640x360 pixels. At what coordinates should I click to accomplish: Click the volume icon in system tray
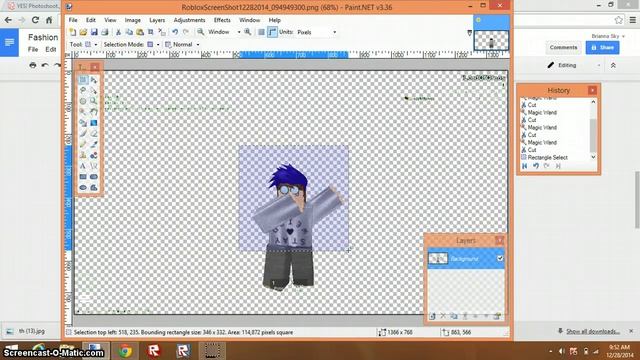click(562, 351)
